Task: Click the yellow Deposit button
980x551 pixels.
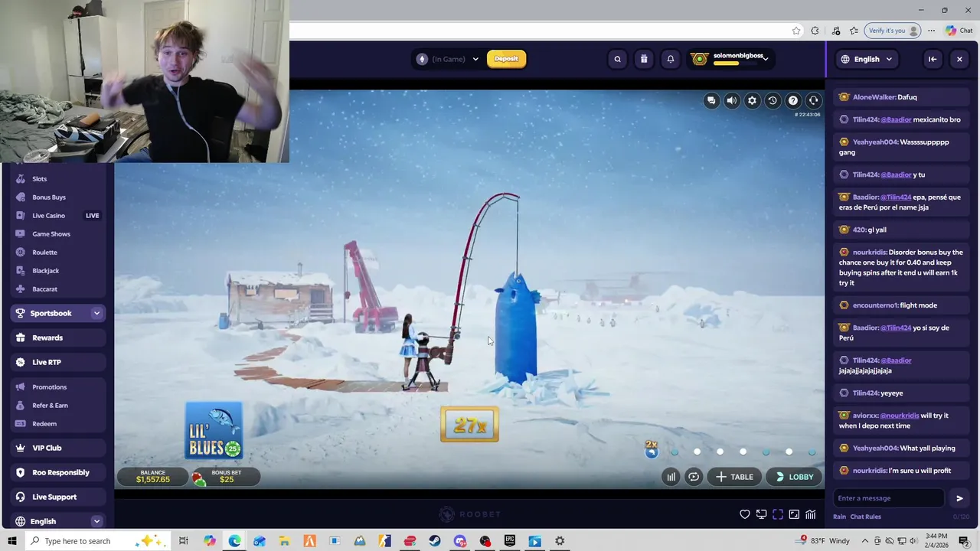Action: (x=506, y=59)
